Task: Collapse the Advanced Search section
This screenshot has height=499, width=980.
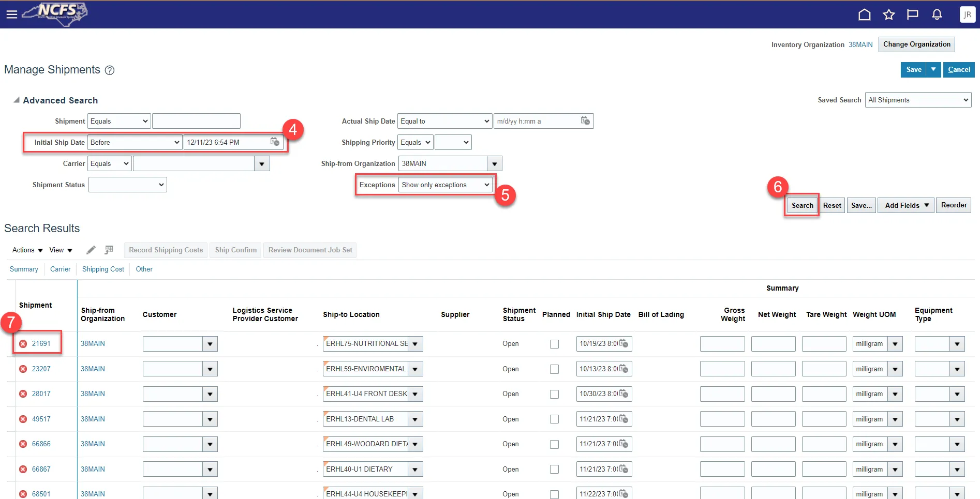Action: point(17,100)
